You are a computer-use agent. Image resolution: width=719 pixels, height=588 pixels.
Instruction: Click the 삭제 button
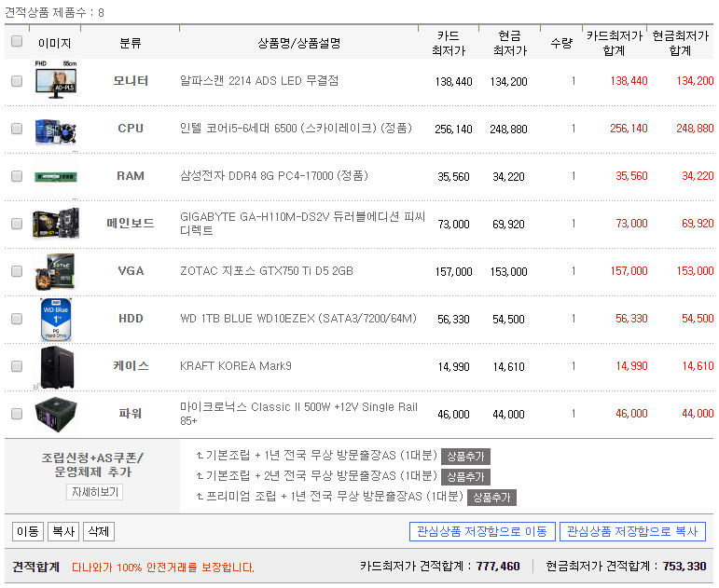(99, 532)
